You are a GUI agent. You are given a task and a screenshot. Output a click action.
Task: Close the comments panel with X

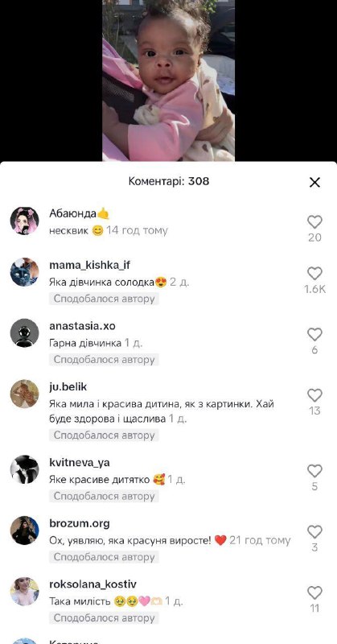(x=314, y=183)
